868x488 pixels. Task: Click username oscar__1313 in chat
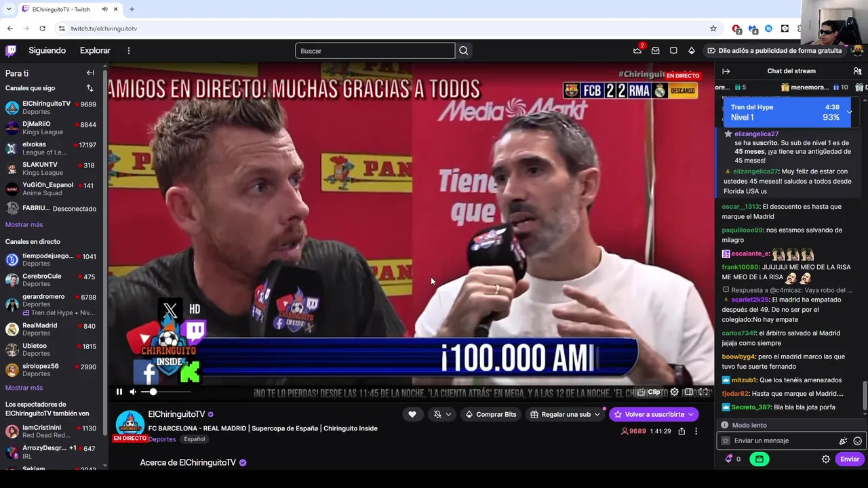coord(741,207)
